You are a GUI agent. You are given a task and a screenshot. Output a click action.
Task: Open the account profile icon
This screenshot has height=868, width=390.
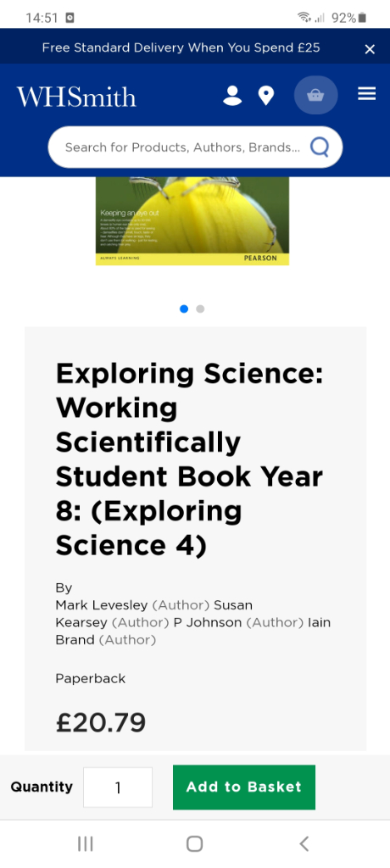pos(232,95)
